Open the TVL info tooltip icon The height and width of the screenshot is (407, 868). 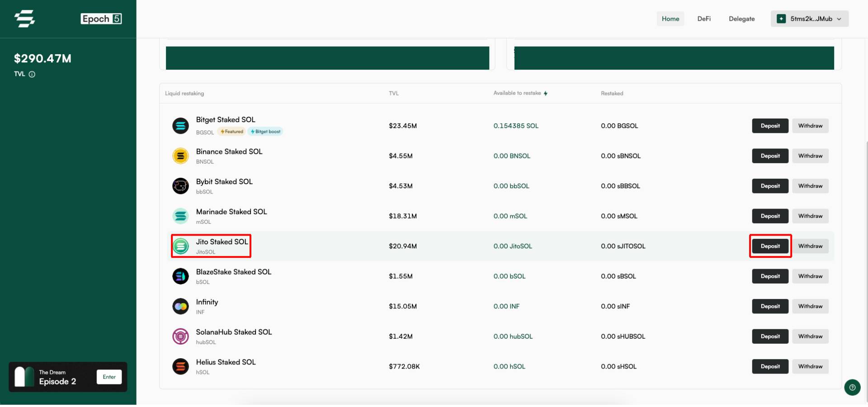coord(32,74)
